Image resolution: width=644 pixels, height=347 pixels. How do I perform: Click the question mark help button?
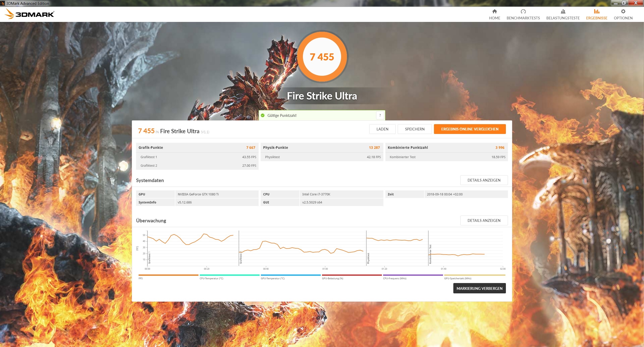(380, 115)
